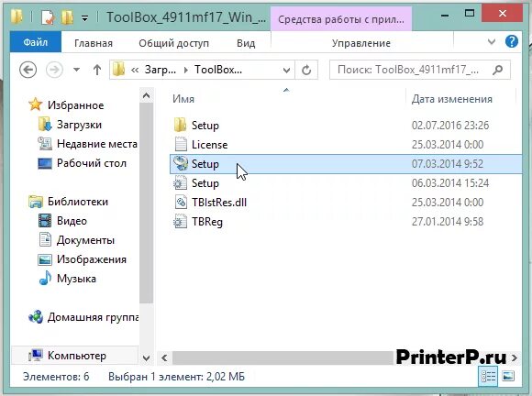Click the search magnifier icon

[x=498, y=70]
